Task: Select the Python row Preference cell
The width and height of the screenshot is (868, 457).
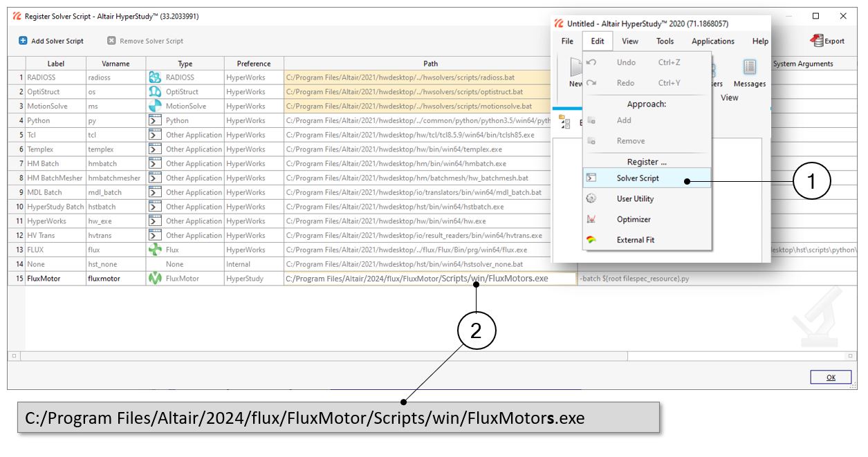Action: coord(253,121)
